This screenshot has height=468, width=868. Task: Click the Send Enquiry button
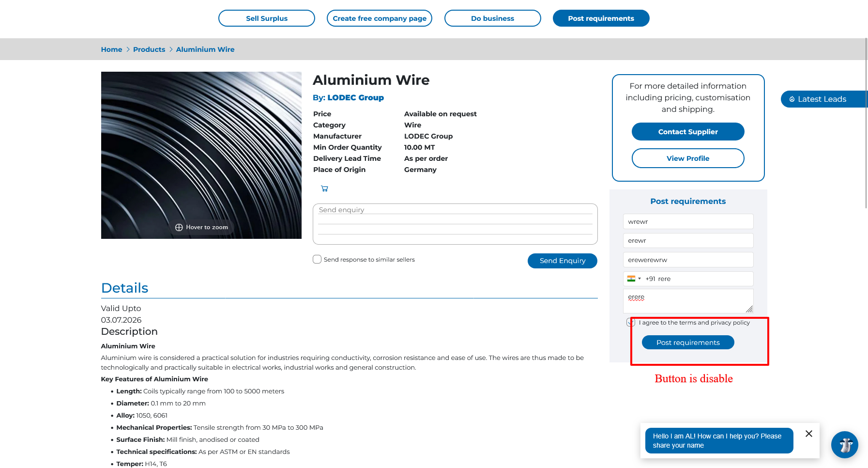point(562,261)
